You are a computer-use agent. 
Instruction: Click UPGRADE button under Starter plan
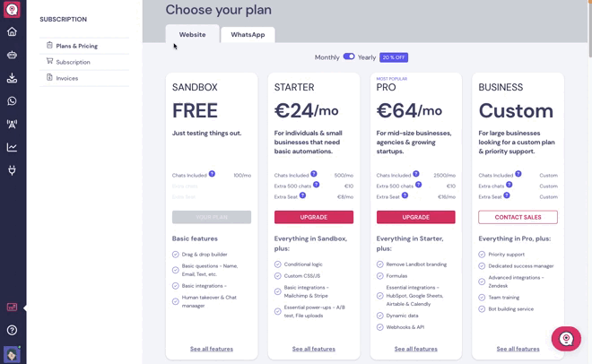314,217
